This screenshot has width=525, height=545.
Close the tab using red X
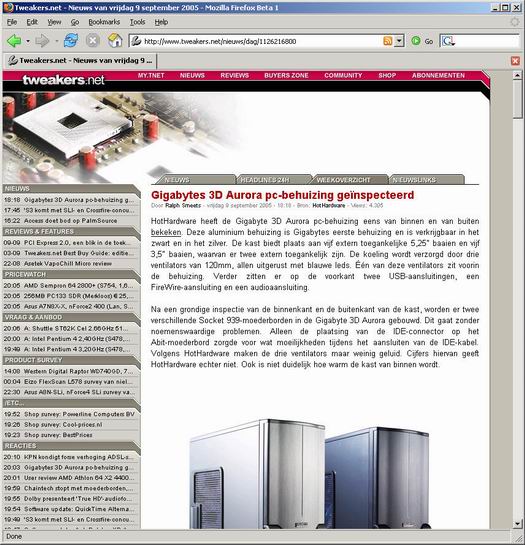tap(515, 61)
